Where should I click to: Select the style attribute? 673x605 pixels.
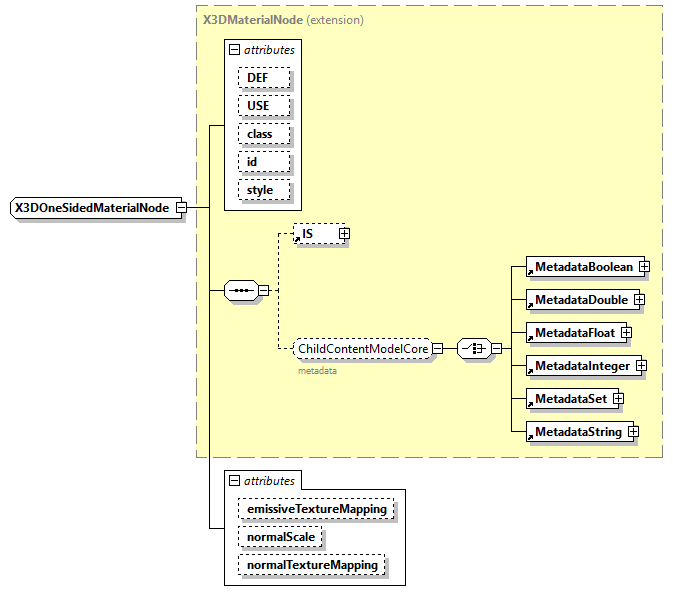(264, 190)
